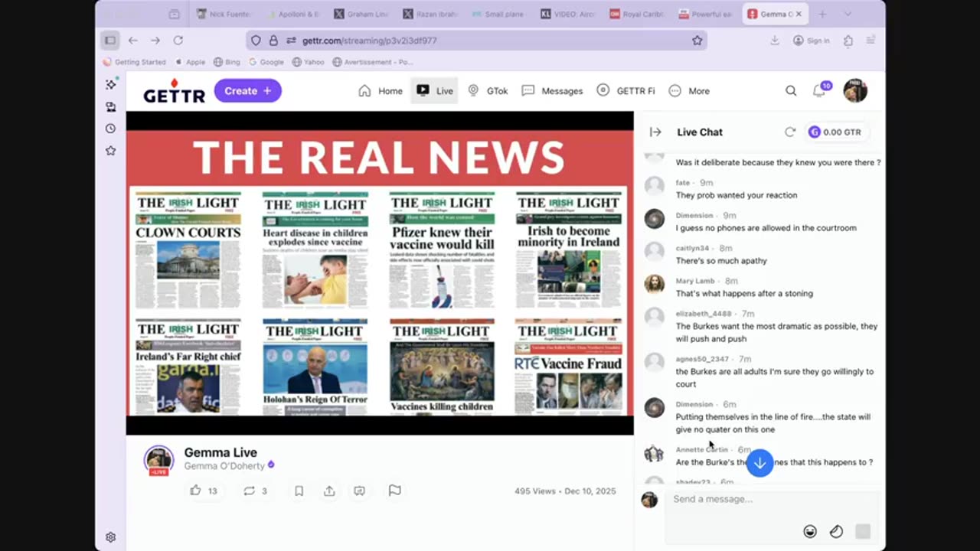Viewport: 980px width, 551px height.
Task: Open the Live section
Action: [435, 90]
